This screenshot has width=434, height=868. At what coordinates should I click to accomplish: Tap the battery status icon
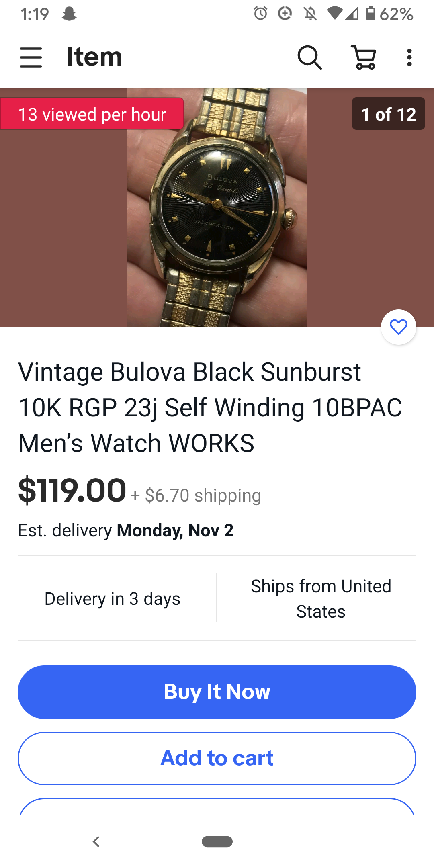coord(371,14)
